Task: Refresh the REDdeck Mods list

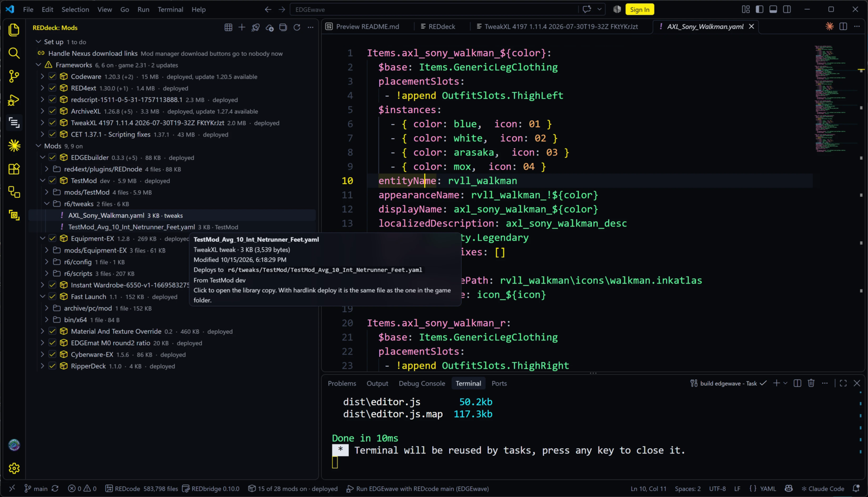Action: 297,28
